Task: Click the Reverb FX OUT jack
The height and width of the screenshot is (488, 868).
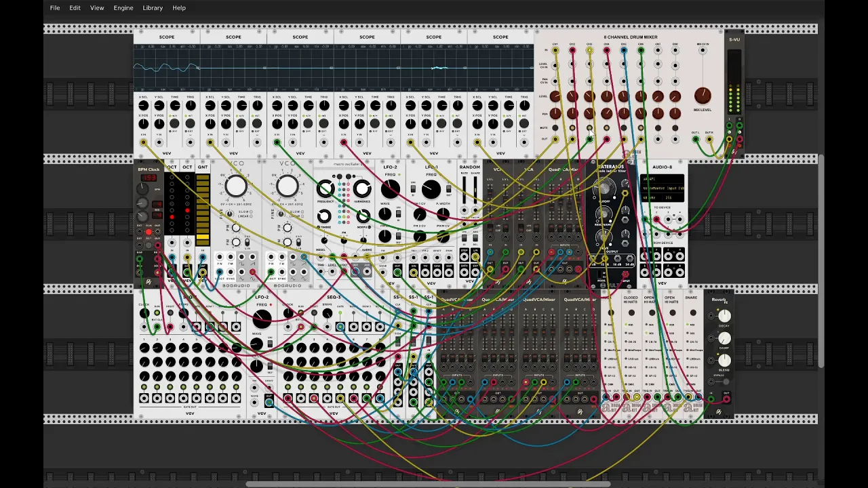Action: pyautogui.click(x=726, y=399)
